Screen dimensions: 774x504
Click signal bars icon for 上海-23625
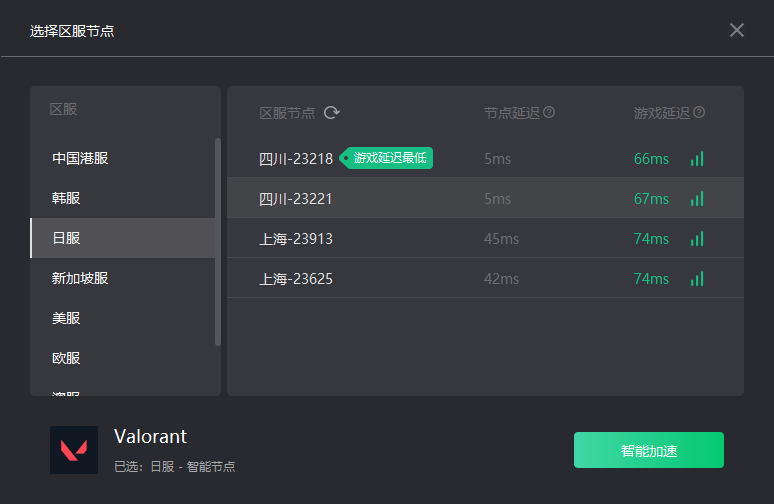(697, 279)
